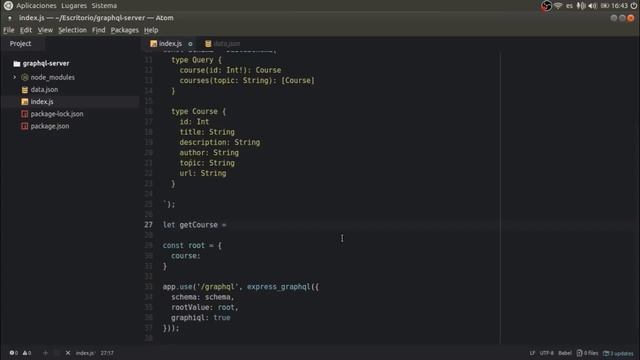The image size is (640, 360).
Task: Select the Project panel tab
Action: click(20, 43)
